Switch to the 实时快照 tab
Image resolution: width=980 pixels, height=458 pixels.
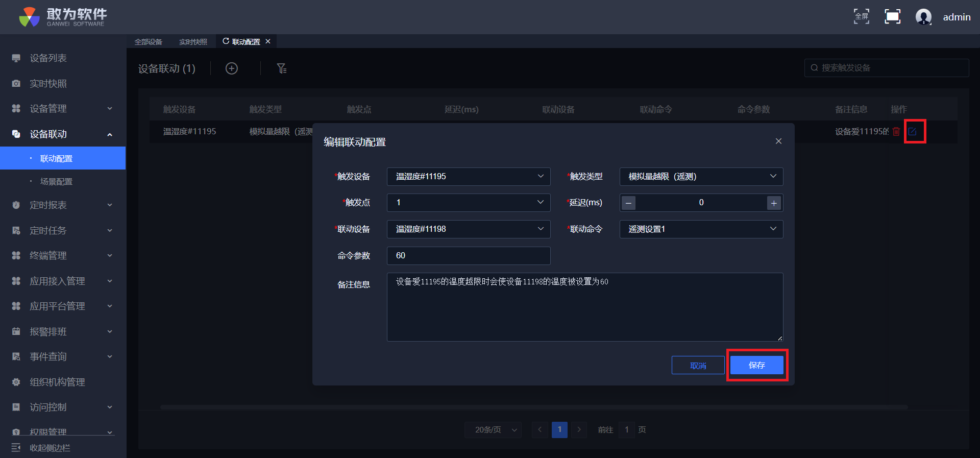pyautogui.click(x=193, y=42)
